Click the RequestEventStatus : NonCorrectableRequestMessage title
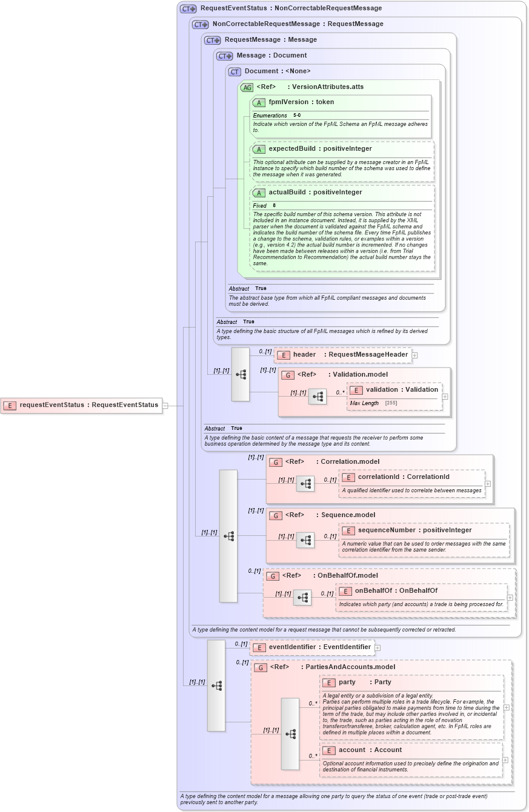The width and height of the screenshot is (529, 812). click(x=291, y=8)
